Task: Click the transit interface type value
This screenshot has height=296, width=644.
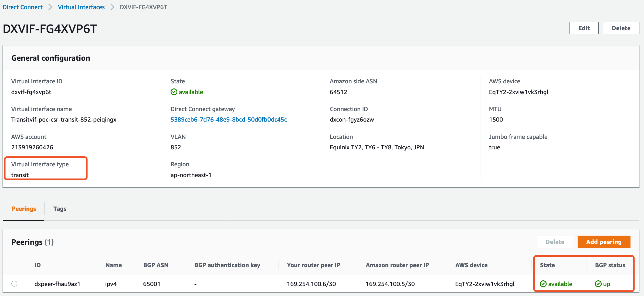Action: 20,175
